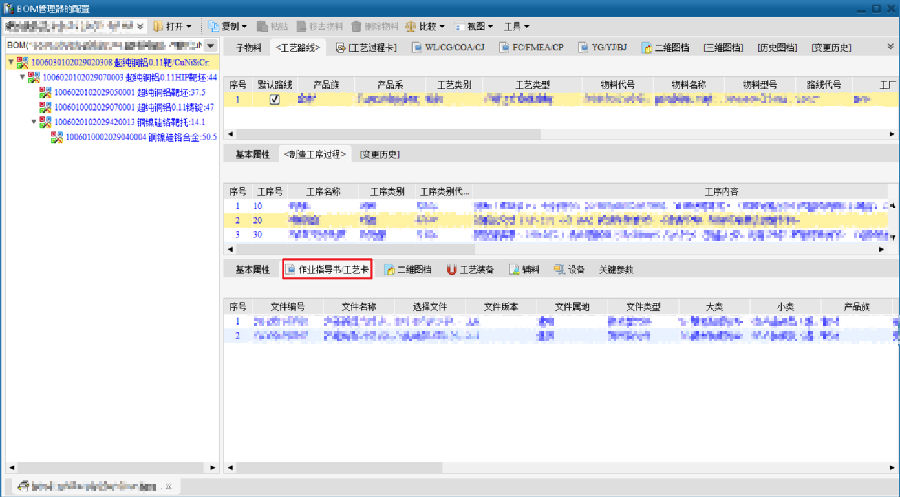The image size is (900, 497).
Task: Click the horizontal scrollbar thumb under the process table
Action: click(355, 249)
